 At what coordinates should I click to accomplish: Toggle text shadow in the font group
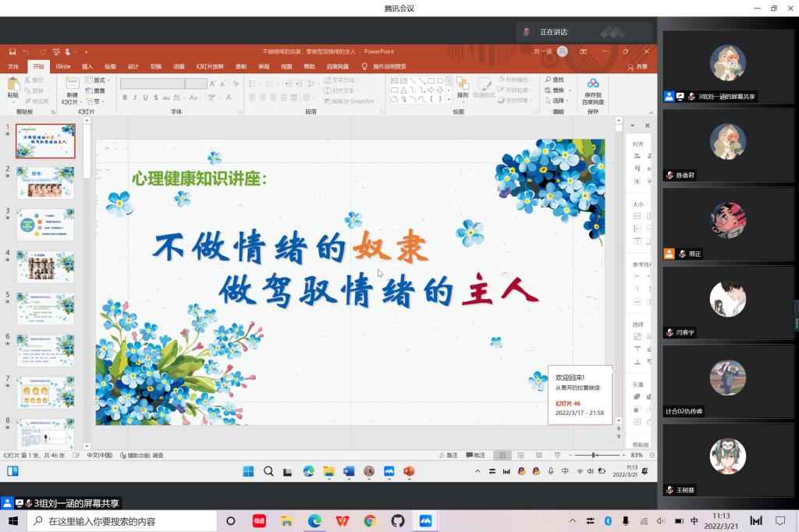pos(155,98)
